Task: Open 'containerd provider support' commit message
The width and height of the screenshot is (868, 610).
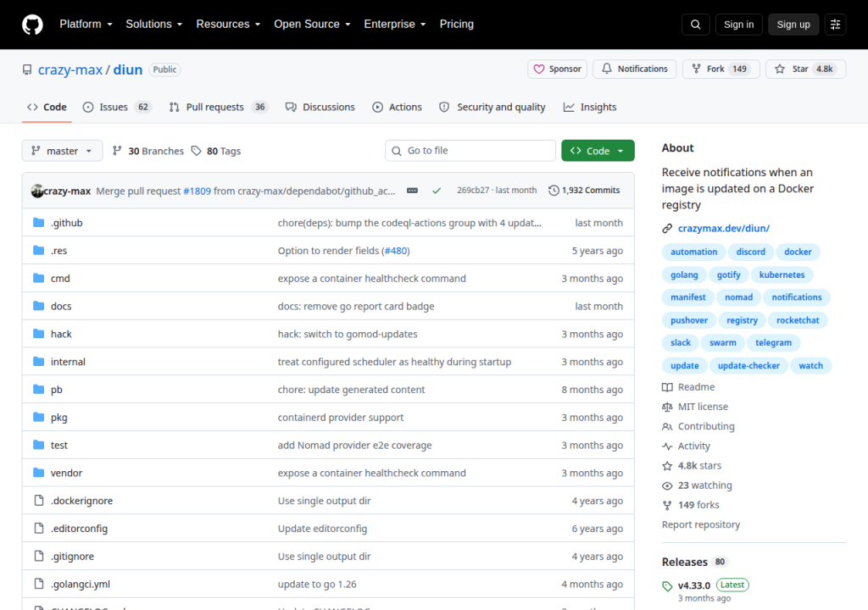Action: (x=341, y=418)
